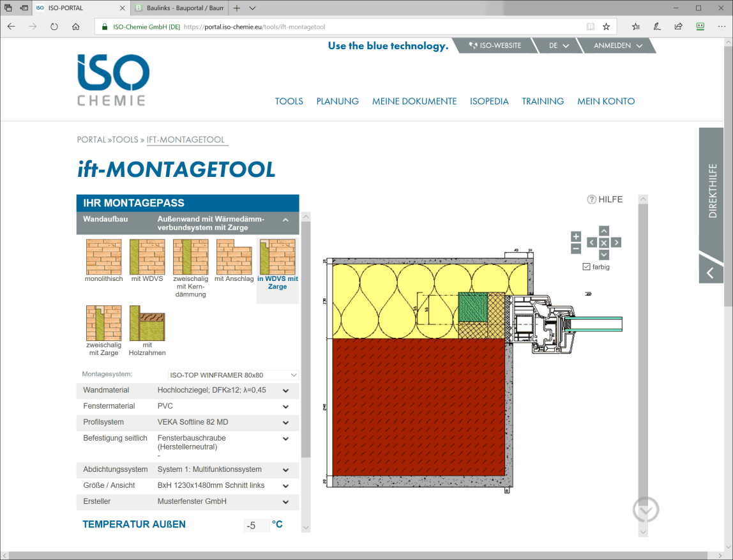The width and height of the screenshot is (733, 560).
Task: Open the favorites hub icon
Action: pyautogui.click(x=636, y=27)
